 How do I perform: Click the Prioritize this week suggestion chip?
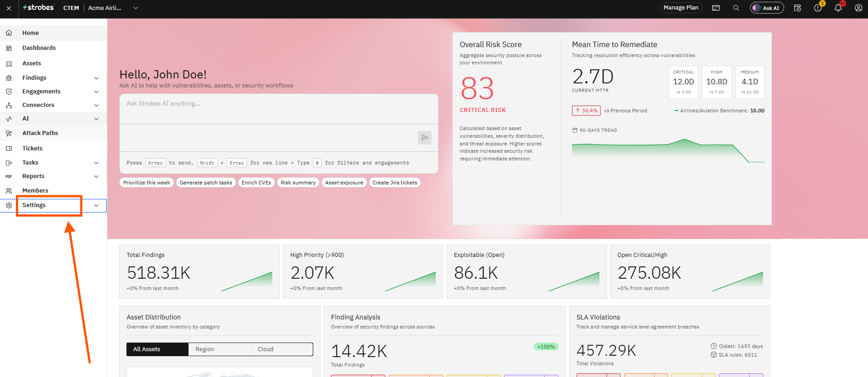tap(147, 183)
